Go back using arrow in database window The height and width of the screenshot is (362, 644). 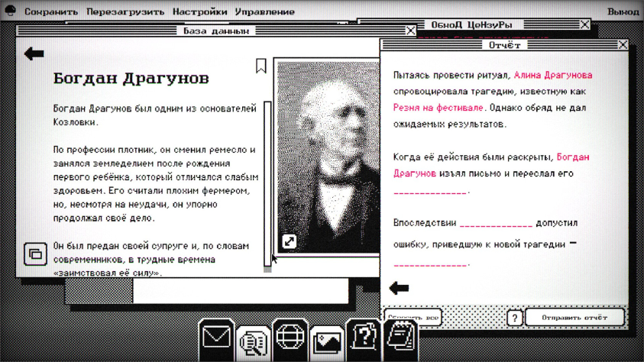(34, 53)
